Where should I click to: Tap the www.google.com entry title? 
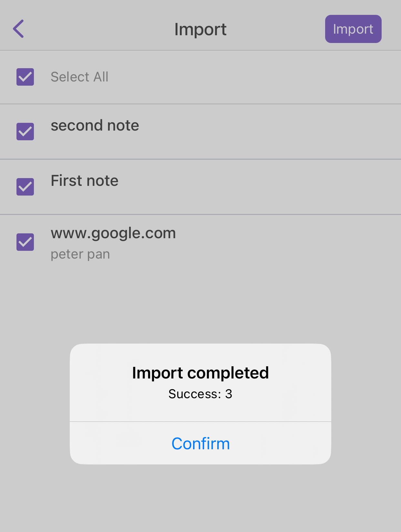pyautogui.click(x=113, y=233)
